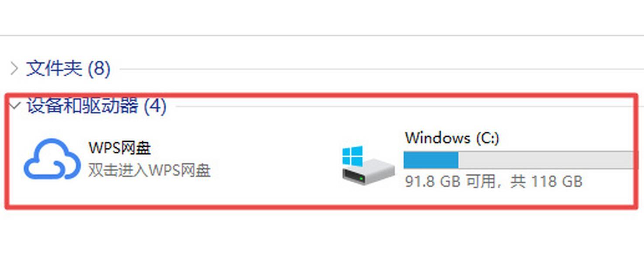The width and height of the screenshot is (644, 279).
Task: Click the C: drive blue used-space bar
Action: tap(431, 160)
